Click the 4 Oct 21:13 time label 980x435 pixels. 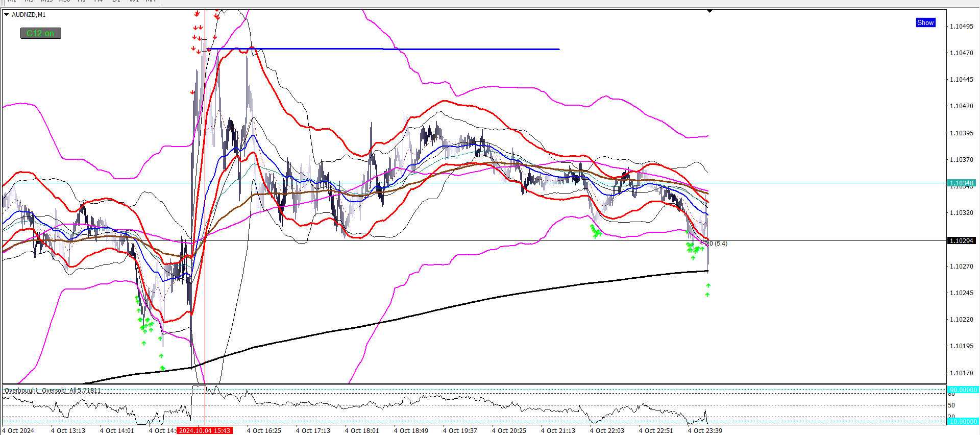[x=558, y=430]
